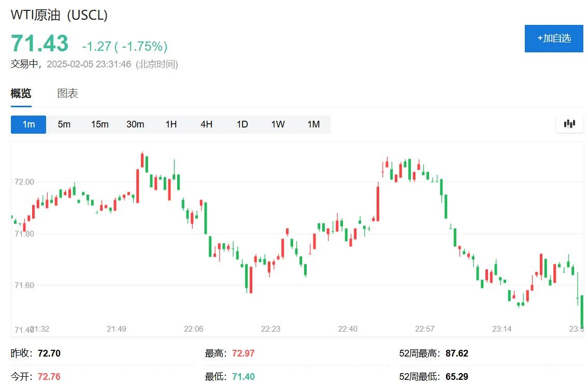Click the 23:14 time axis label
The width and height of the screenshot is (588, 384).
tap(502, 329)
